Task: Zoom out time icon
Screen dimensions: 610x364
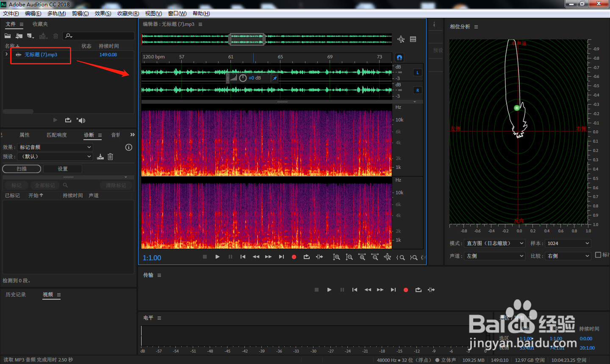Action: [x=375, y=257]
